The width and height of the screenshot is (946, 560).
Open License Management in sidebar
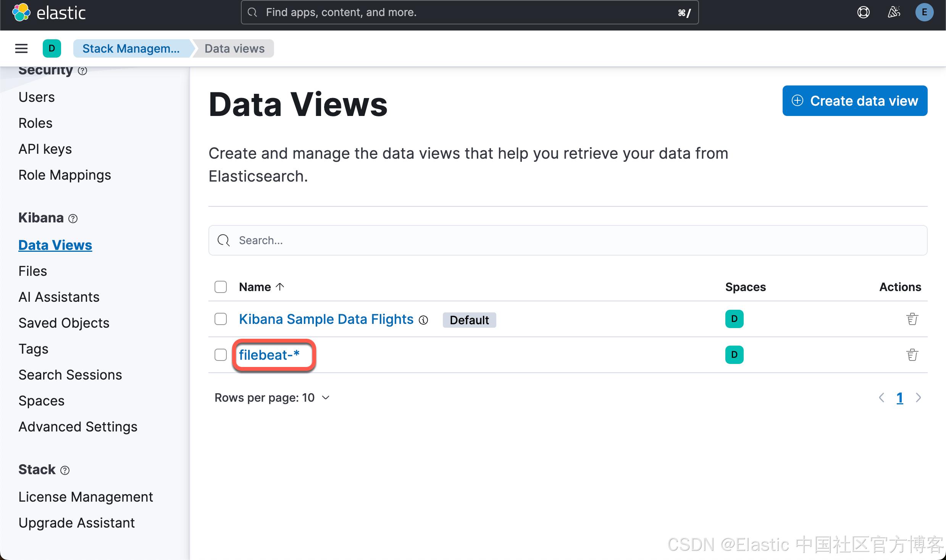tap(86, 497)
